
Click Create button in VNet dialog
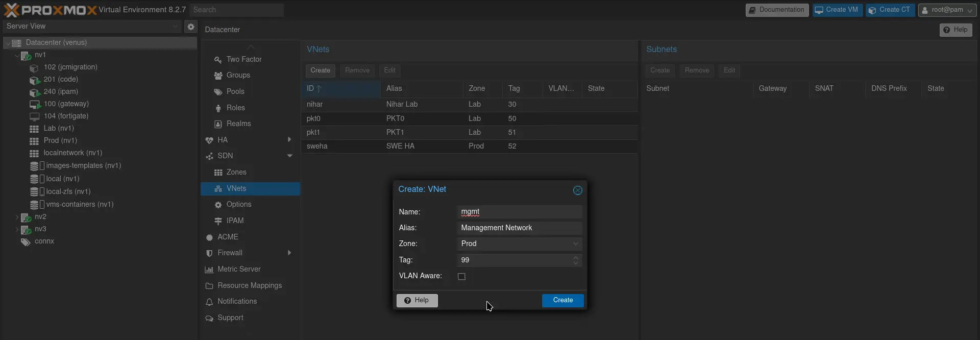tap(562, 301)
